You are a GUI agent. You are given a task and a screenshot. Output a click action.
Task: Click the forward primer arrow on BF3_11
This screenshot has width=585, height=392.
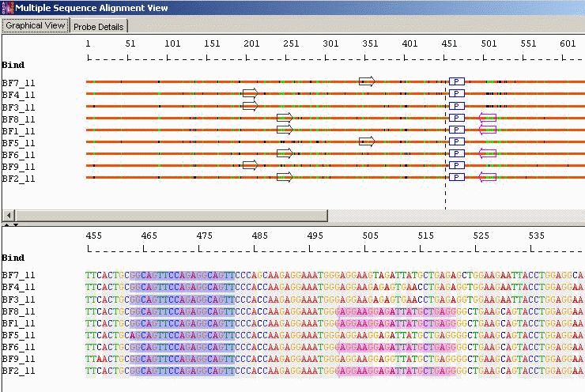[250, 106]
